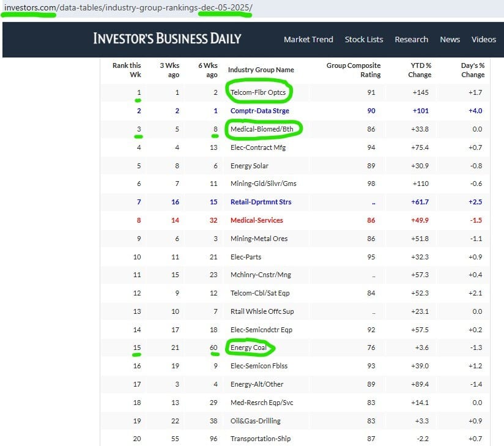Click composite rating 95 for Elec-Parts
504x446 pixels.
[x=371, y=256]
